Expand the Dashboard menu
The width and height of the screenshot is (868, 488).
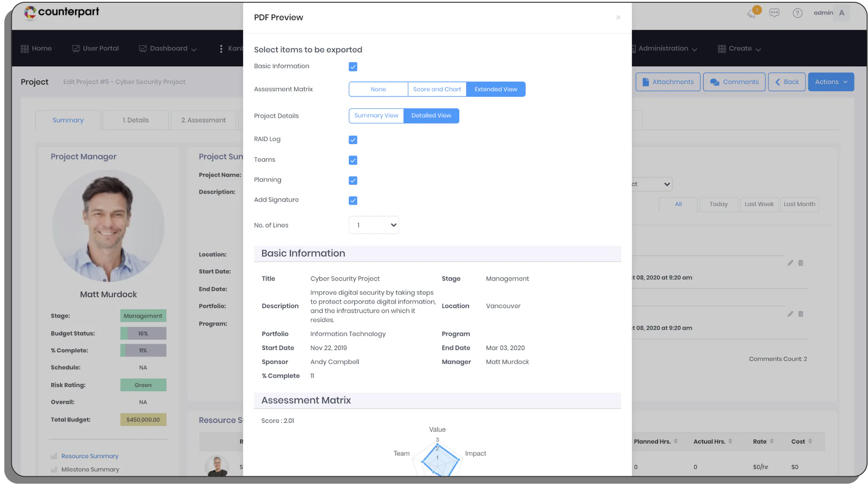[168, 49]
